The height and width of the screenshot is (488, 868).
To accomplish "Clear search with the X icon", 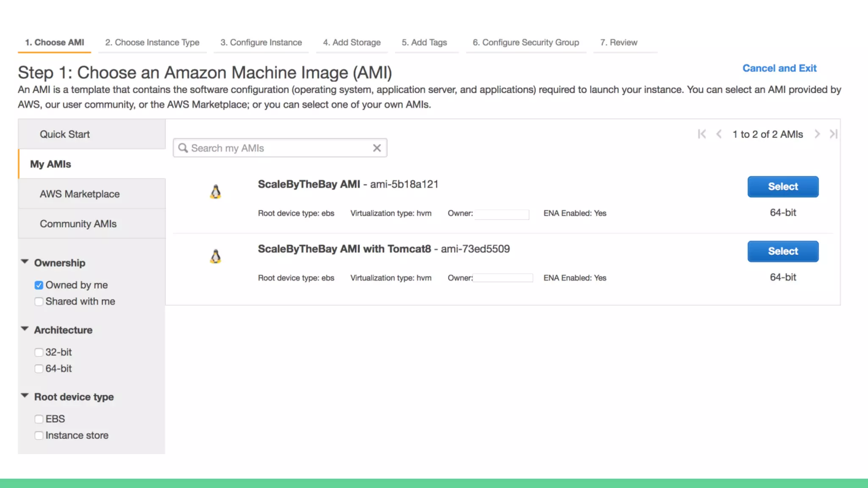I will pyautogui.click(x=377, y=148).
